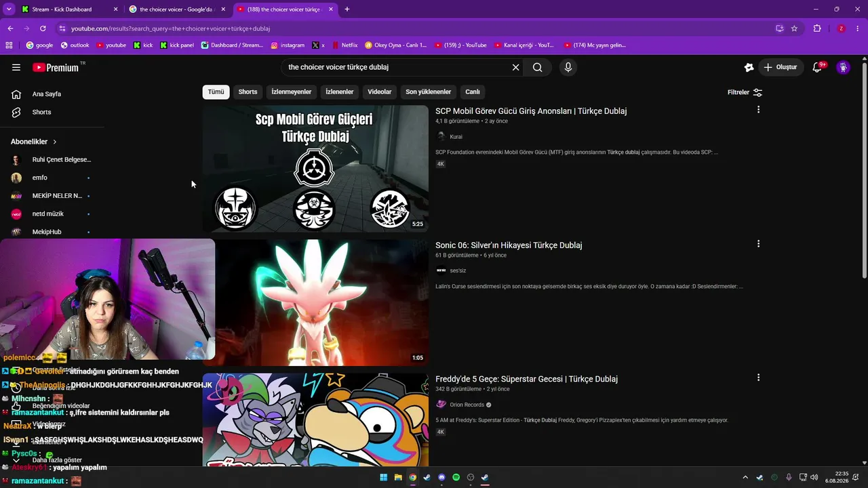Image resolution: width=868 pixels, height=488 pixels.
Task: Open Freddy'de 5 Gece: Süperstar Gecesi title
Action: coord(526,379)
